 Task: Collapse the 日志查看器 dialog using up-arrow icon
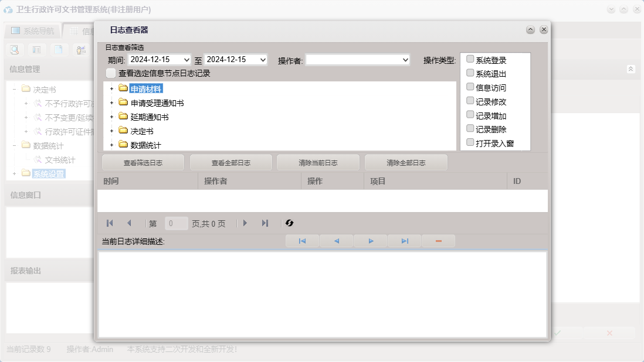tap(530, 29)
